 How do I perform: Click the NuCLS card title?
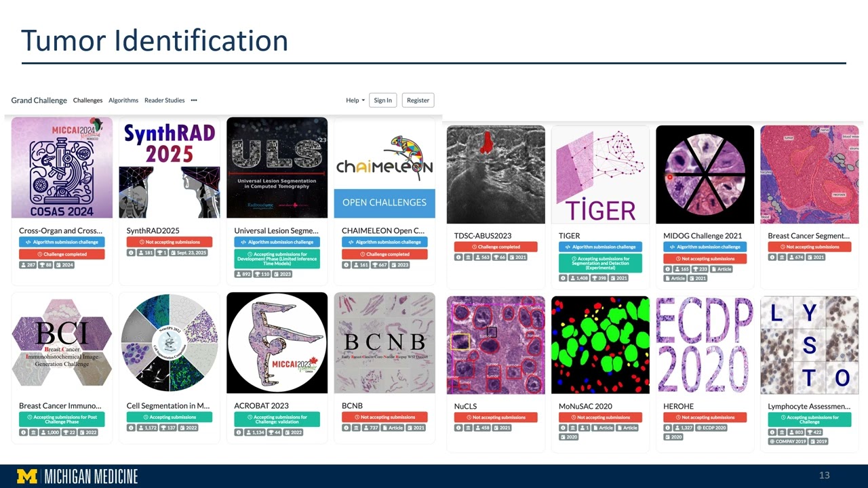465,407
